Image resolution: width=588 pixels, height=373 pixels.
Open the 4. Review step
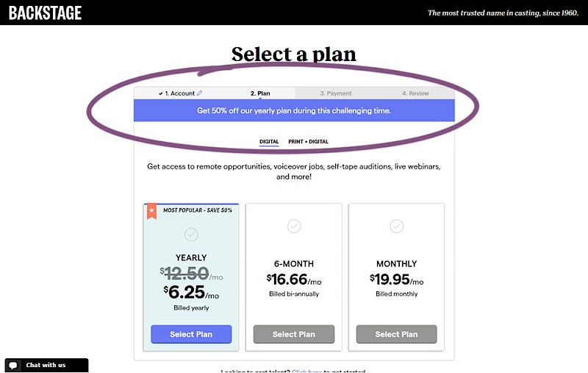415,93
